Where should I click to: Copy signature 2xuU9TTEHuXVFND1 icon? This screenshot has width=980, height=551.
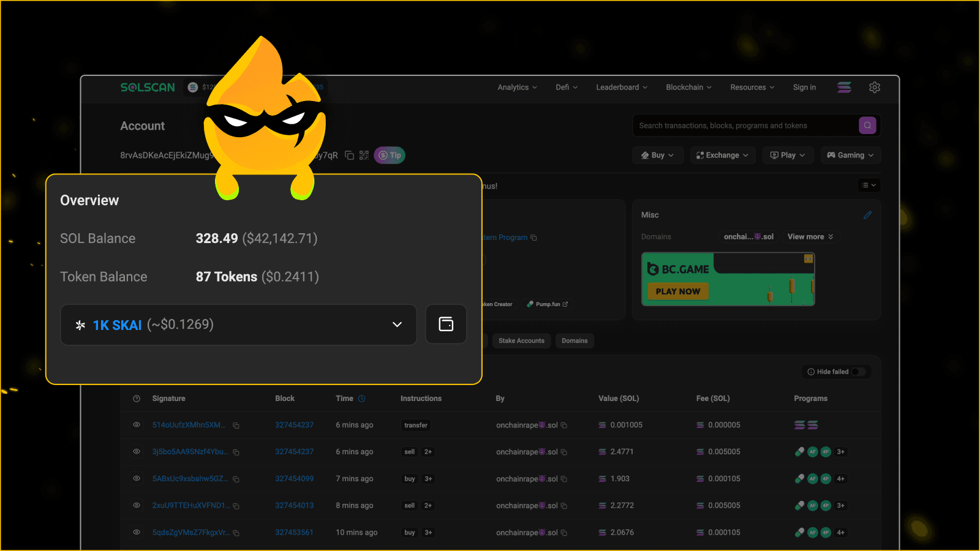[236, 506]
